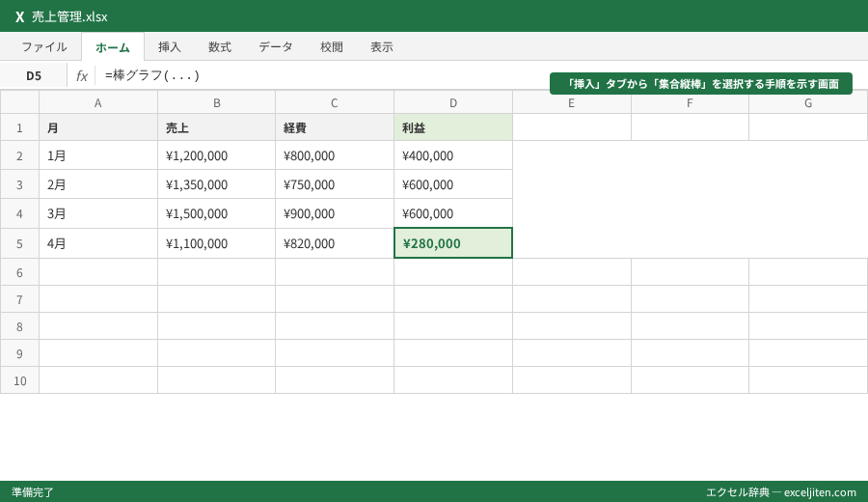Select row 8 header
This screenshot has height=502, width=868.
(19, 326)
